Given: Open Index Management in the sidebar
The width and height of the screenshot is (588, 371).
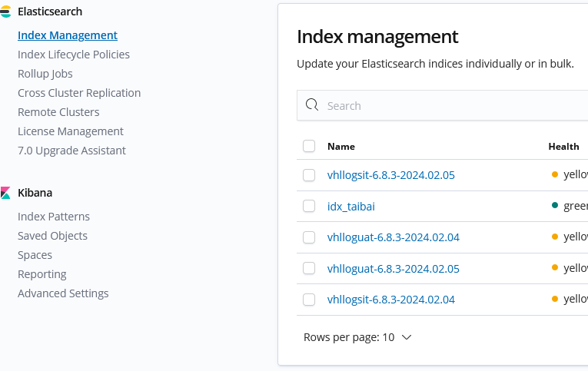Looking at the screenshot, I should pos(68,35).
